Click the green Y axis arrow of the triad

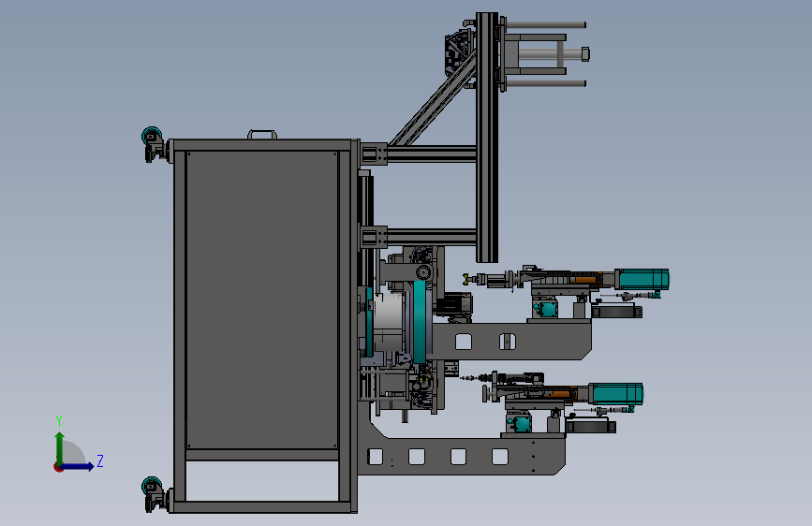coord(60,447)
